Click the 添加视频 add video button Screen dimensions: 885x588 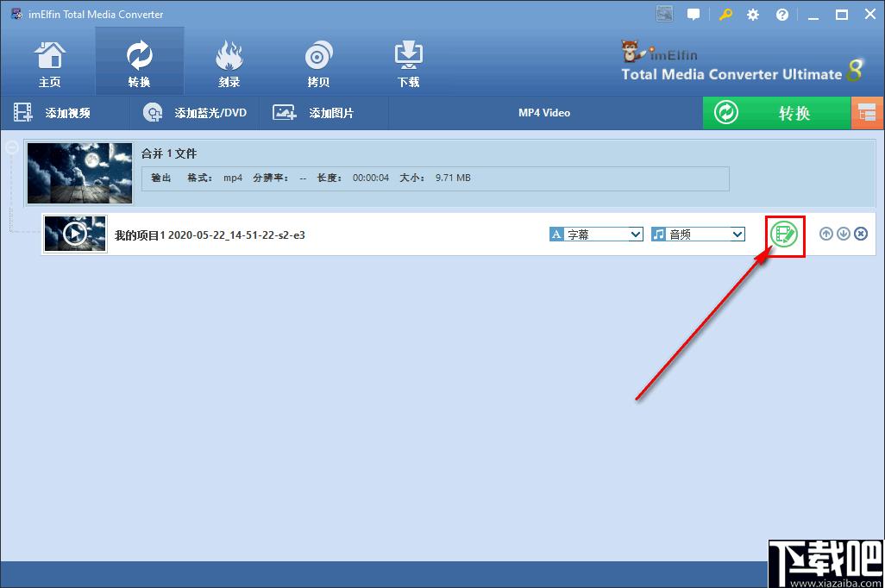pyautogui.click(x=53, y=113)
